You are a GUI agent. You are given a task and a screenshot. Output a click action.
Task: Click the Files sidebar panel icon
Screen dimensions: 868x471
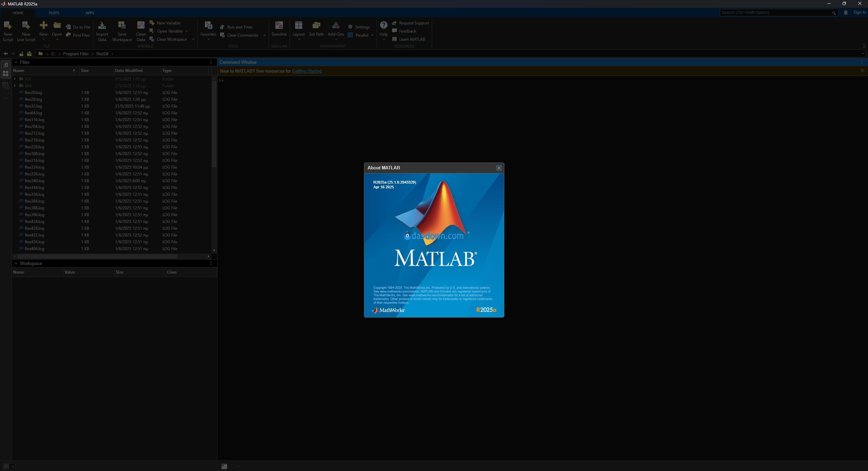click(x=5, y=65)
